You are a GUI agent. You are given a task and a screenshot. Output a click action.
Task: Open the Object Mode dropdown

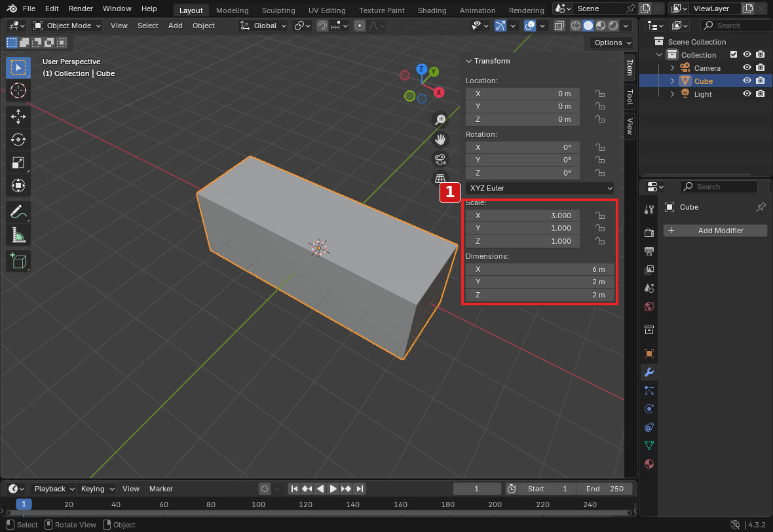pyautogui.click(x=67, y=26)
